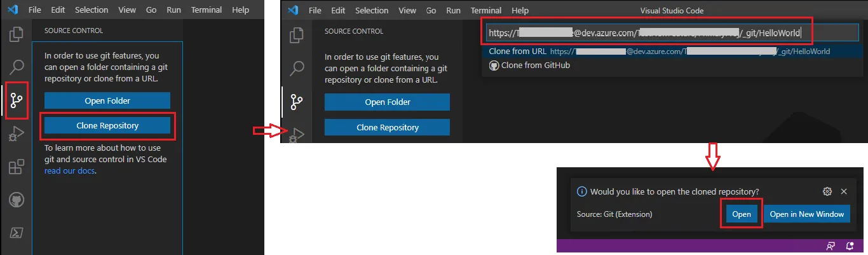Click 'Open in New Window' button

pos(807,214)
